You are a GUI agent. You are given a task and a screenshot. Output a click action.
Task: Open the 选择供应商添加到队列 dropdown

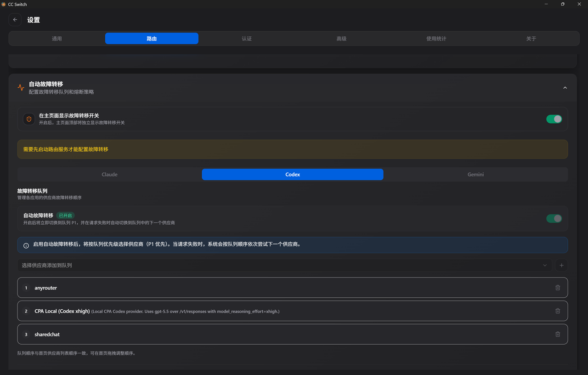coord(285,265)
